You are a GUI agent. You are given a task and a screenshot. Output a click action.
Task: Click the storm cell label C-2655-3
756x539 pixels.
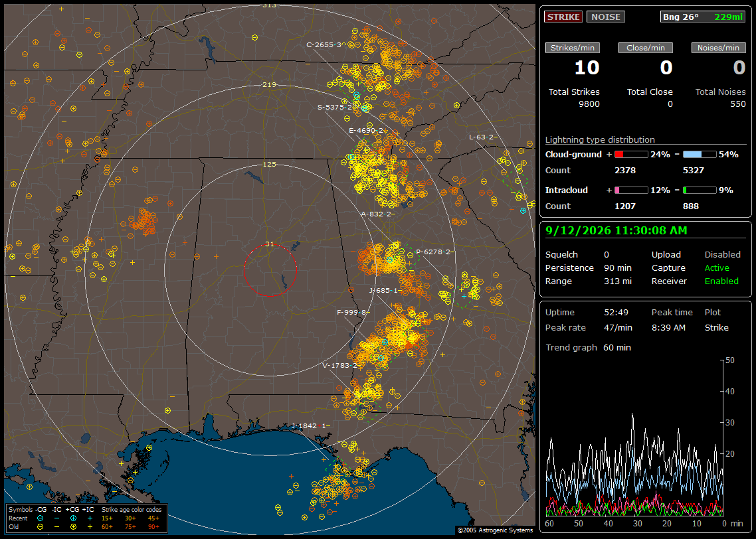(x=324, y=44)
